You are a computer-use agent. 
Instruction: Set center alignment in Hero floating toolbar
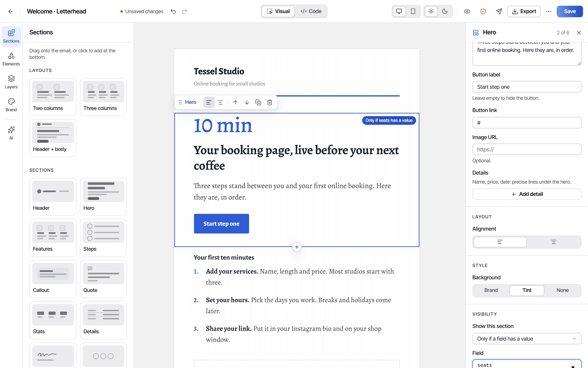click(220, 102)
